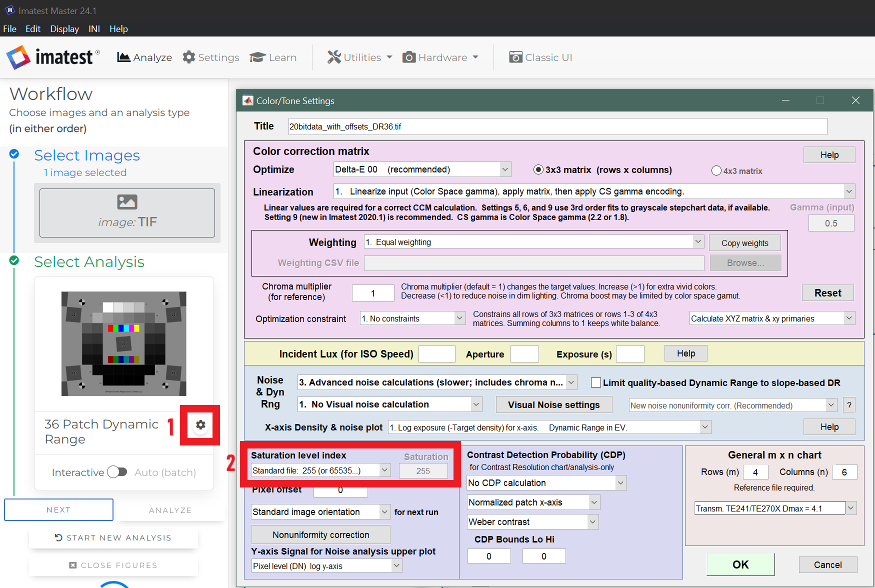Image resolution: width=875 pixels, height=588 pixels.
Task: Click Visual Noise settings button
Action: pos(554,405)
